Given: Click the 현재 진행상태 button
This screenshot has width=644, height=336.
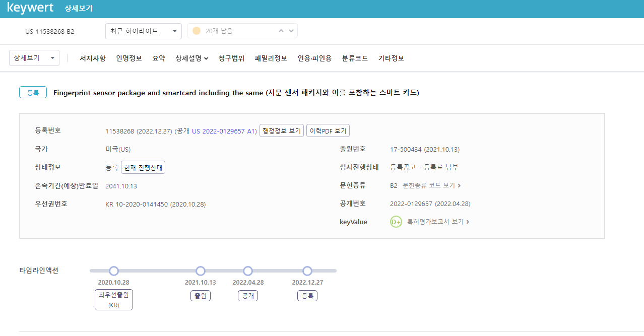Looking at the screenshot, I should coord(143,168).
